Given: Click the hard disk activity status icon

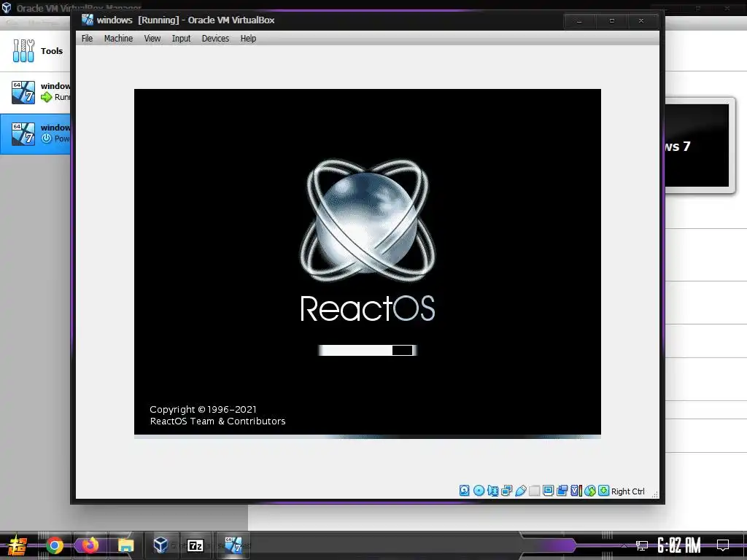Looking at the screenshot, I should (x=465, y=491).
